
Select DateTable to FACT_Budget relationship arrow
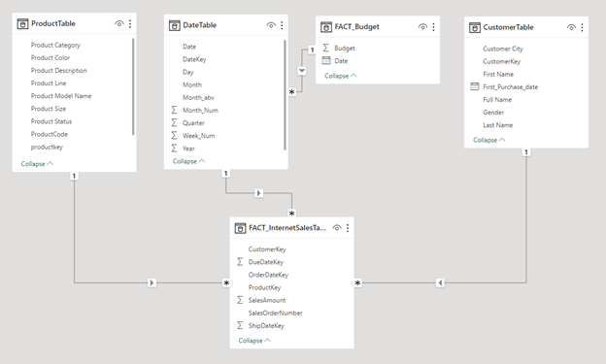pyautogui.click(x=302, y=71)
